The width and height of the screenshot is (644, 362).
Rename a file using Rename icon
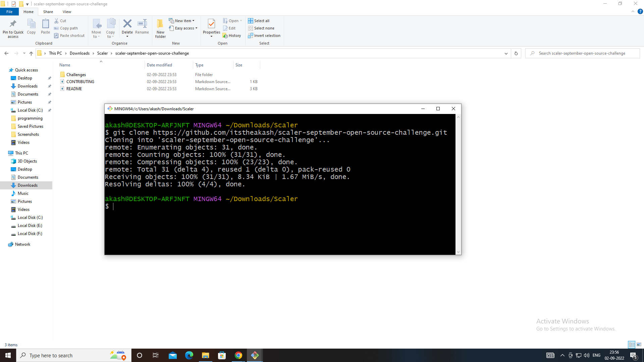[x=142, y=27]
